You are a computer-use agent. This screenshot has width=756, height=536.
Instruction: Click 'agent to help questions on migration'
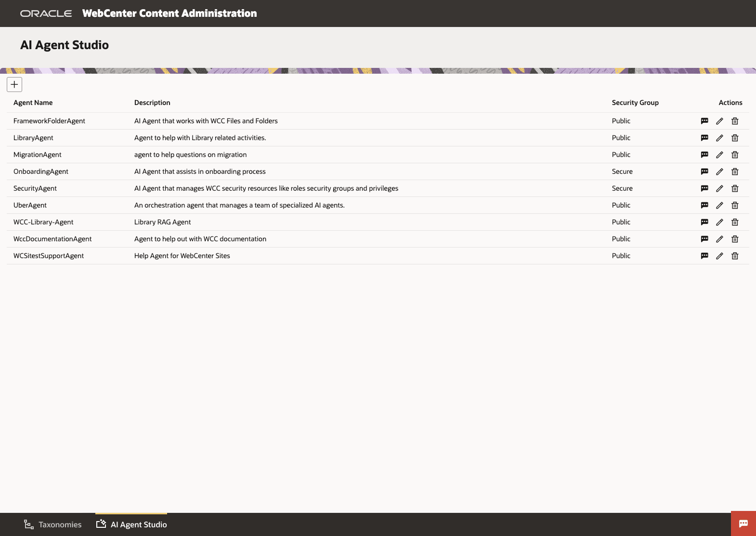click(190, 155)
